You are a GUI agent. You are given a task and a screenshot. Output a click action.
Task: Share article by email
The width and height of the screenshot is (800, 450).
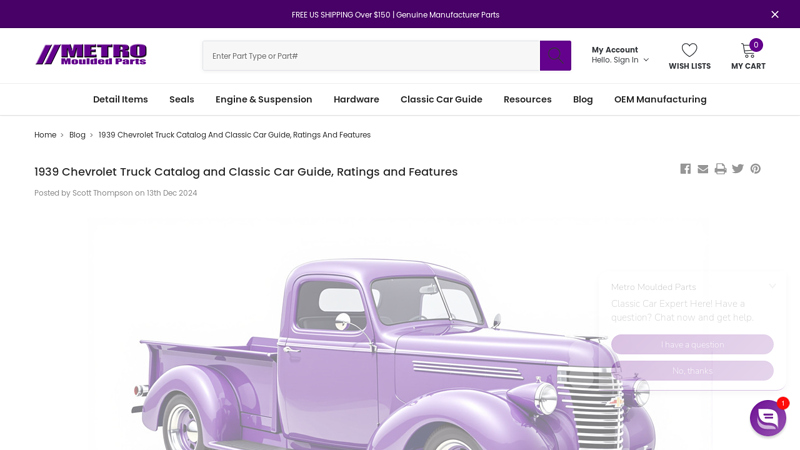point(703,169)
